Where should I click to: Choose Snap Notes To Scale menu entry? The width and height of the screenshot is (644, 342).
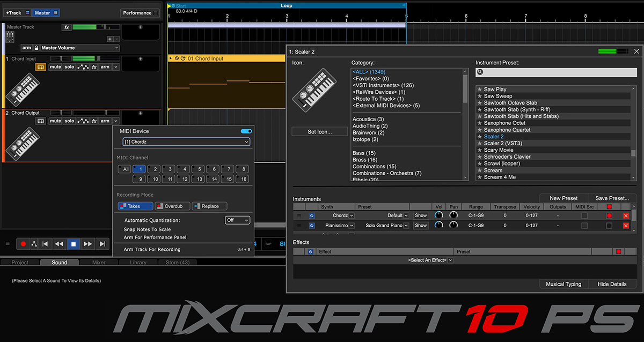pyautogui.click(x=147, y=229)
